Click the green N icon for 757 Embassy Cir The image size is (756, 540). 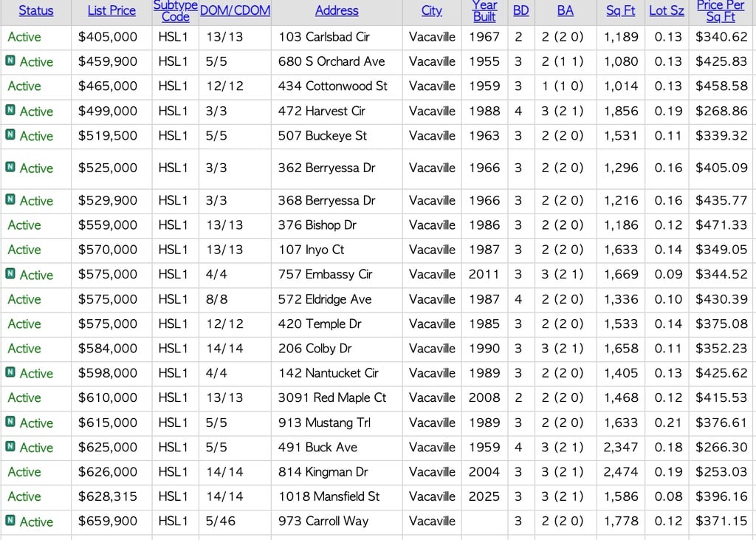(x=10, y=274)
